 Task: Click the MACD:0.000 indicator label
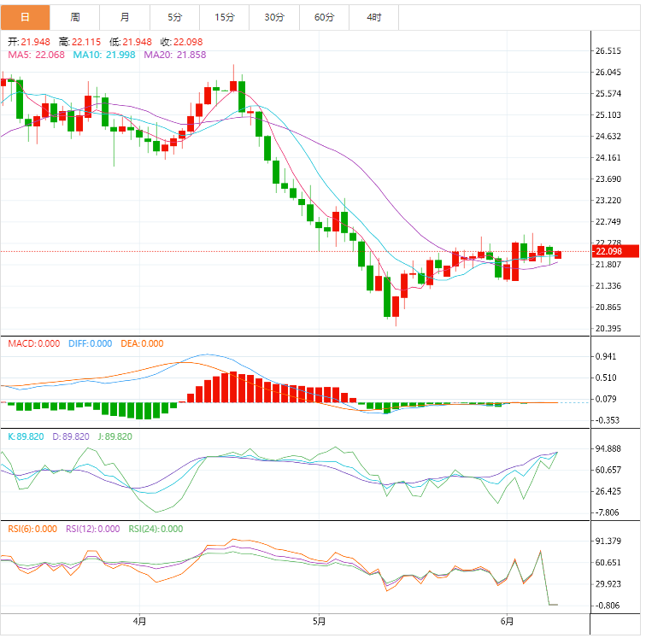click(x=34, y=343)
